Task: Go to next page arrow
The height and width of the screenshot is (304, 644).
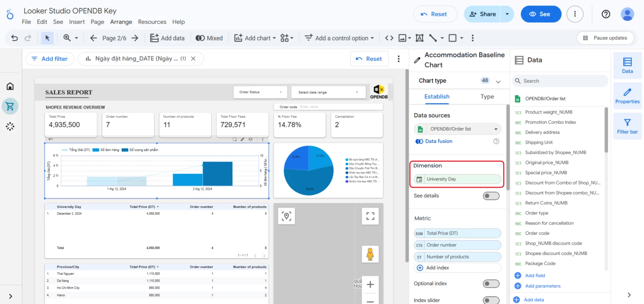Action: (135, 38)
